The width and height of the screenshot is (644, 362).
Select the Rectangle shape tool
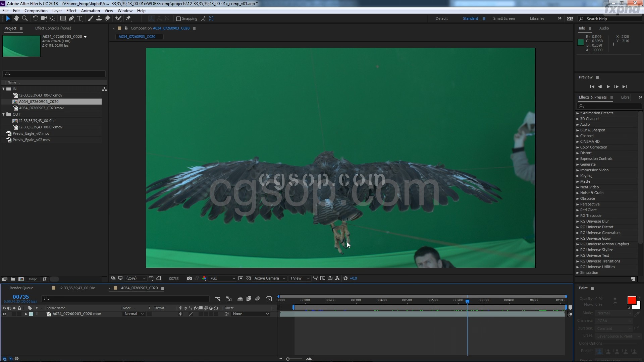pyautogui.click(x=63, y=18)
